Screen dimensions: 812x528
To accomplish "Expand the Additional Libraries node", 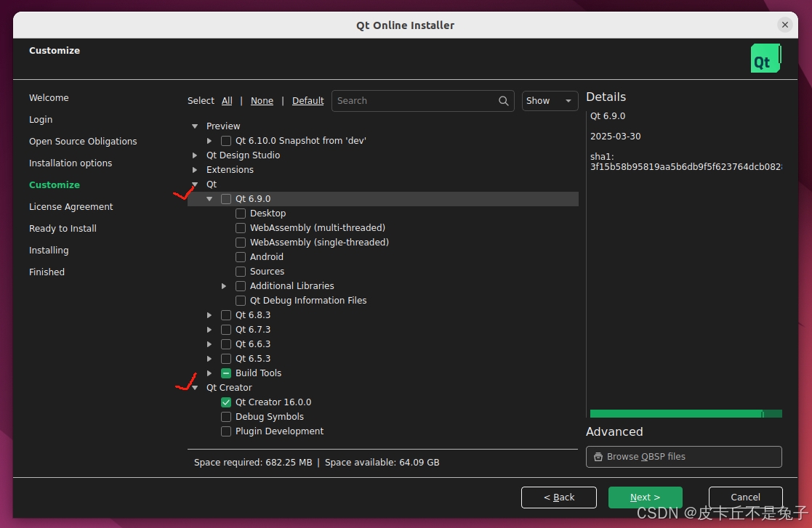I will coord(224,286).
